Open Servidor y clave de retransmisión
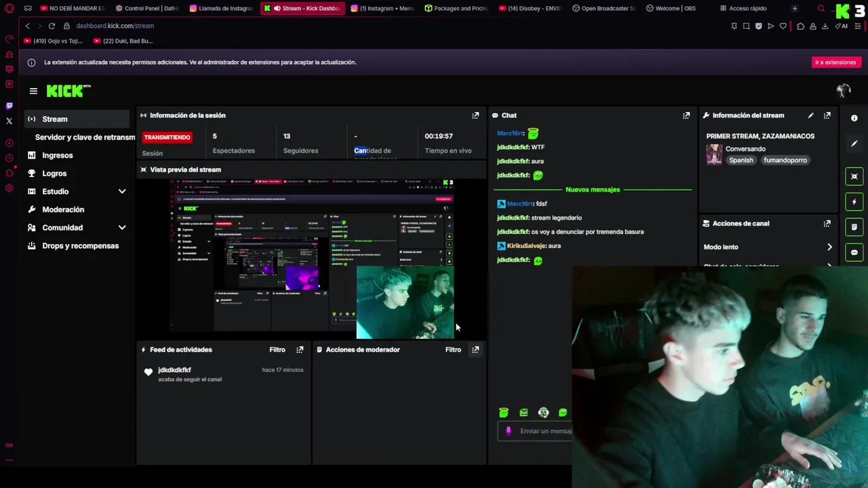This screenshot has height=488, width=868. point(84,137)
